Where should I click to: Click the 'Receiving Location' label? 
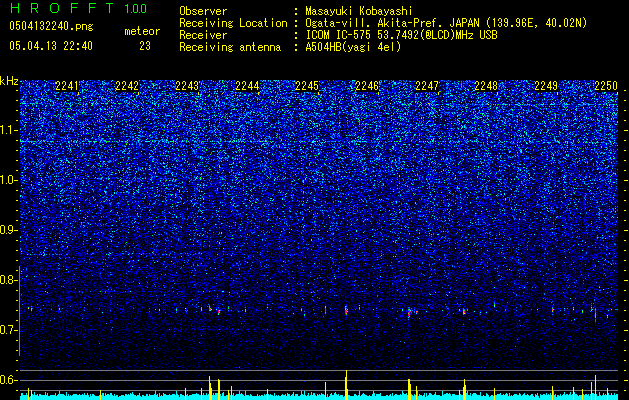click(x=233, y=23)
